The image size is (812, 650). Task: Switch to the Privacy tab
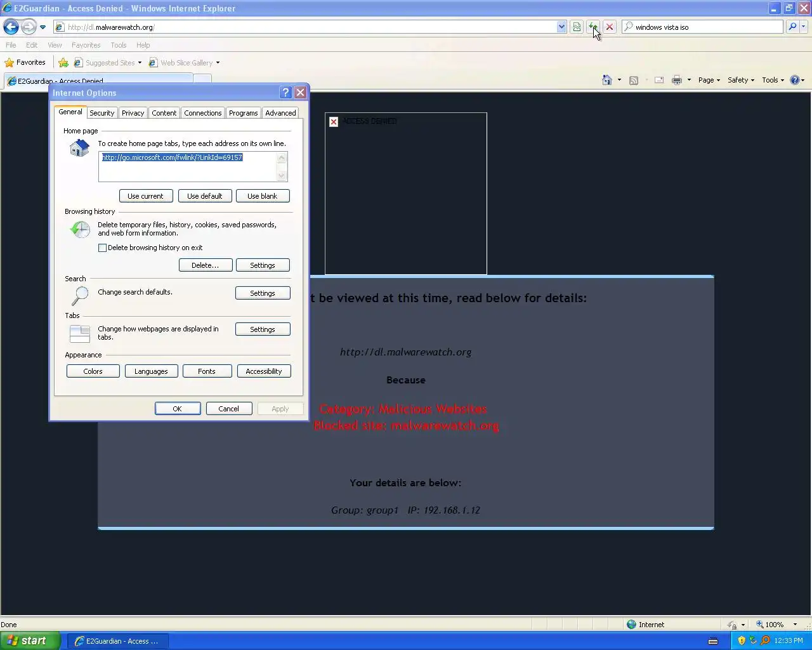[133, 113]
